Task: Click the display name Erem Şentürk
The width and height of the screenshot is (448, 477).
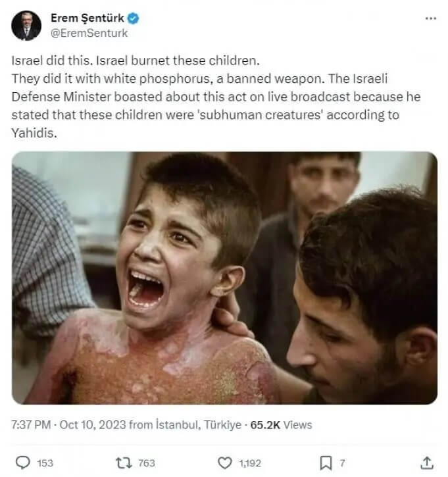Action: (x=87, y=18)
